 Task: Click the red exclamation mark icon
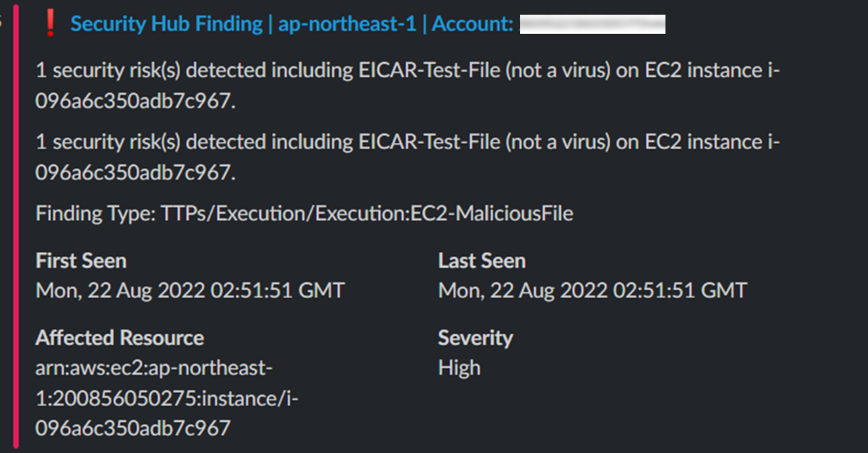[50, 24]
